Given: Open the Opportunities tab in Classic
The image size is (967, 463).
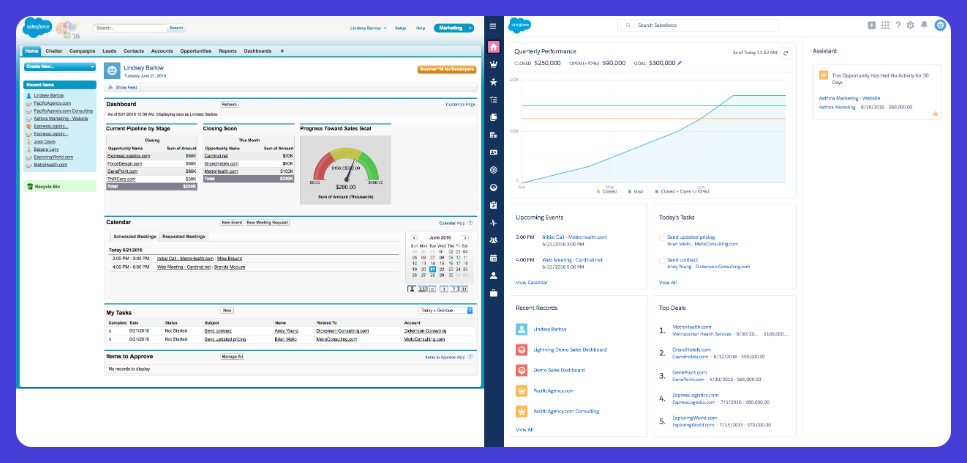Looking at the screenshot, I should click(196, 51).
